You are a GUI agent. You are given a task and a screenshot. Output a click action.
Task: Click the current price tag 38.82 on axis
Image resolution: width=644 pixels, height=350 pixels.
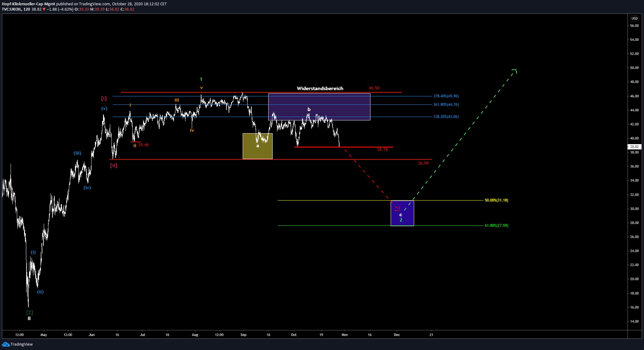[634, 147]
